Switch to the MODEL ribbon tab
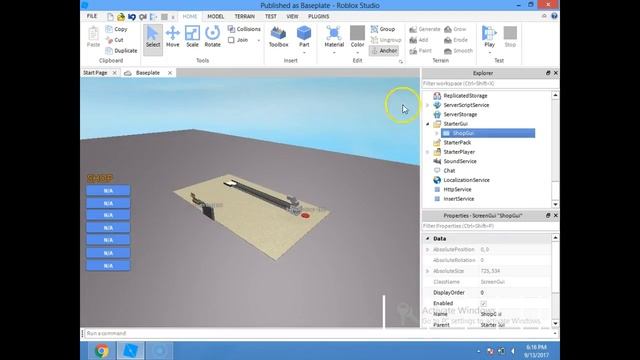This screenshot has width=640, height=360. coord(216,16)
